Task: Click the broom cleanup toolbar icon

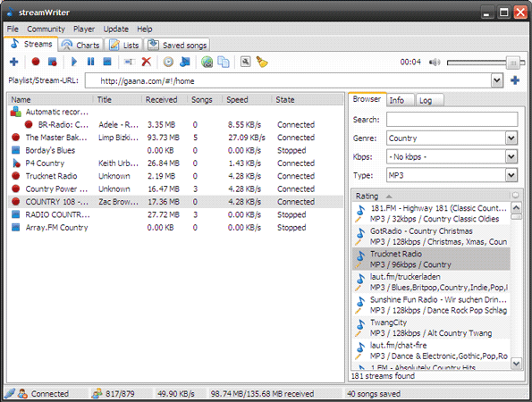Action: pos(262,62)
